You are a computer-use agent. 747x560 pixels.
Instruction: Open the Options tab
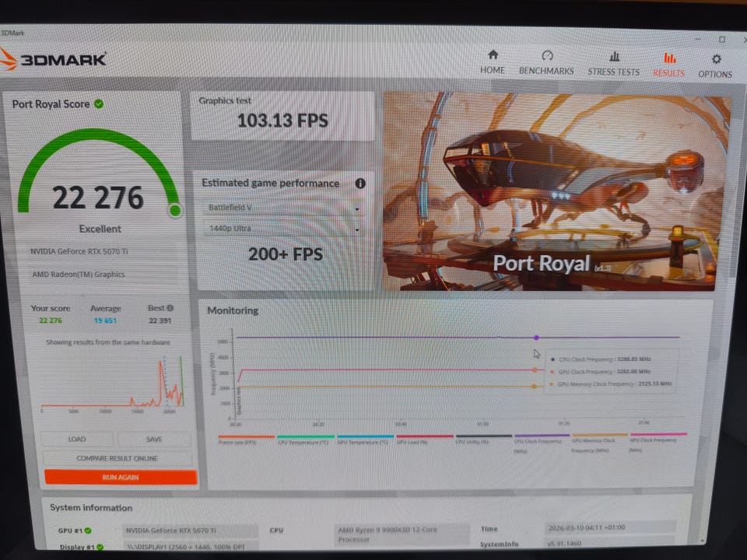click(715, 66)
